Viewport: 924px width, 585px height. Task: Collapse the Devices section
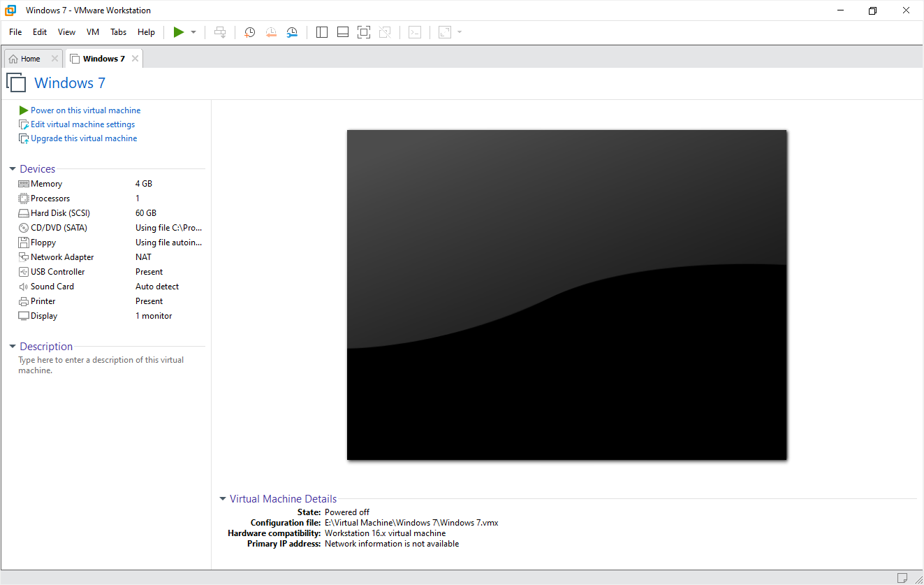[x=12, y=168]
